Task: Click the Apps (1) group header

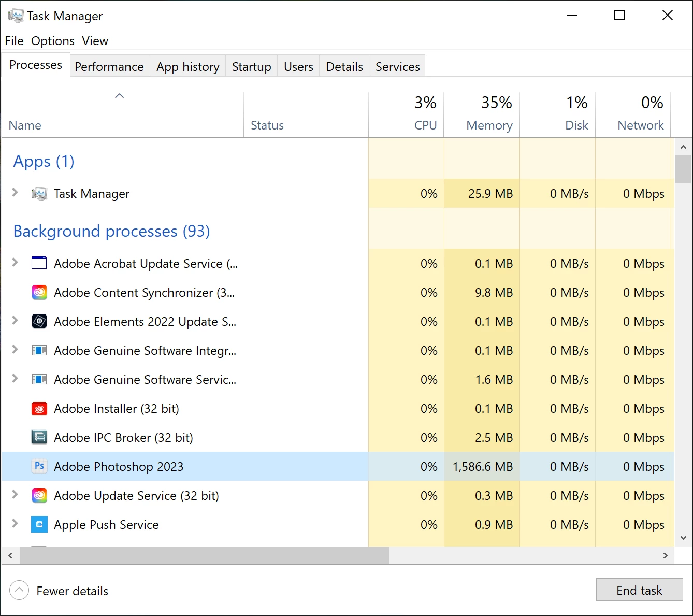Action: (x=44, y=162)
